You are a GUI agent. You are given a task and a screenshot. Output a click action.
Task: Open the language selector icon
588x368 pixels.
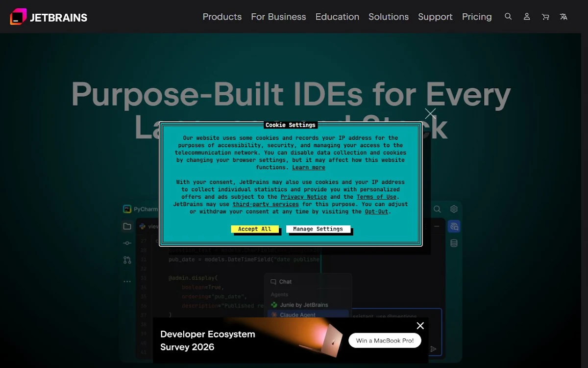(564, 17)
